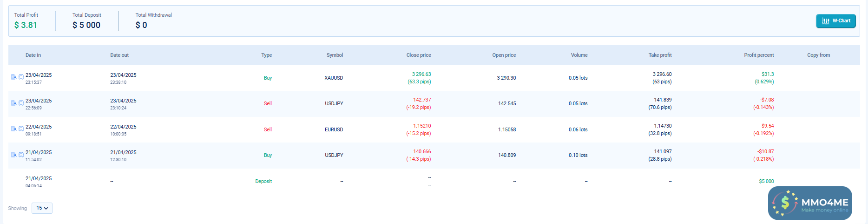Screen dimensions: 868x224
Task: Click the Profit percent column header
Action: point(759,55)
